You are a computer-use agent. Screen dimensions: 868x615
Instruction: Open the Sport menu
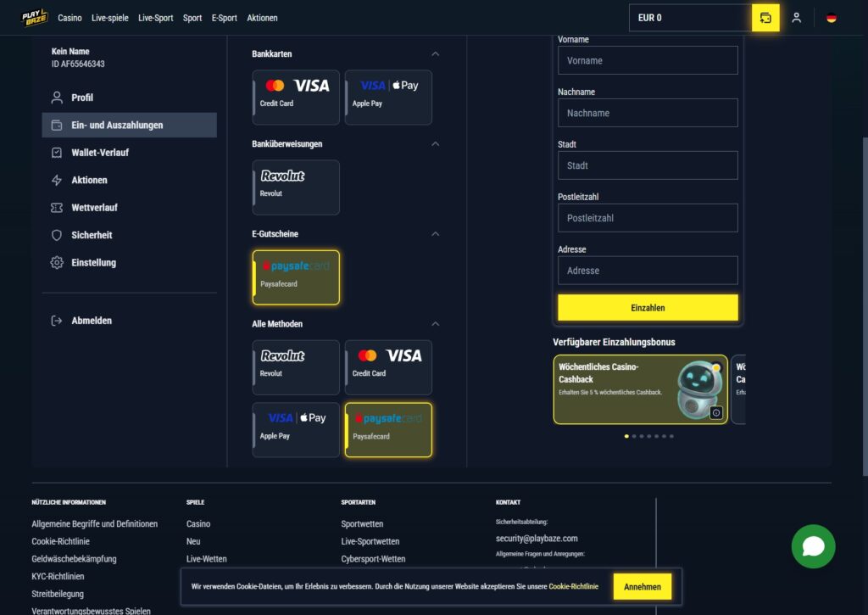(x=192, y=18)
